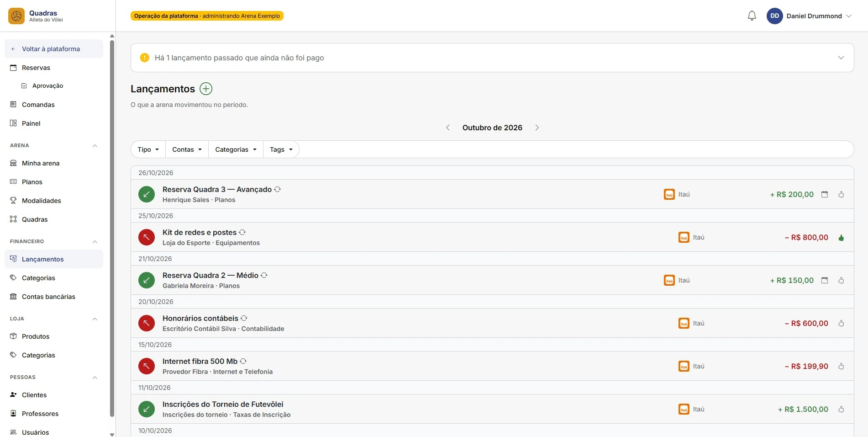Open Produtos under Loja
Image resolution: width=868 pixels, height=437 pixels.
click(54, 336)
